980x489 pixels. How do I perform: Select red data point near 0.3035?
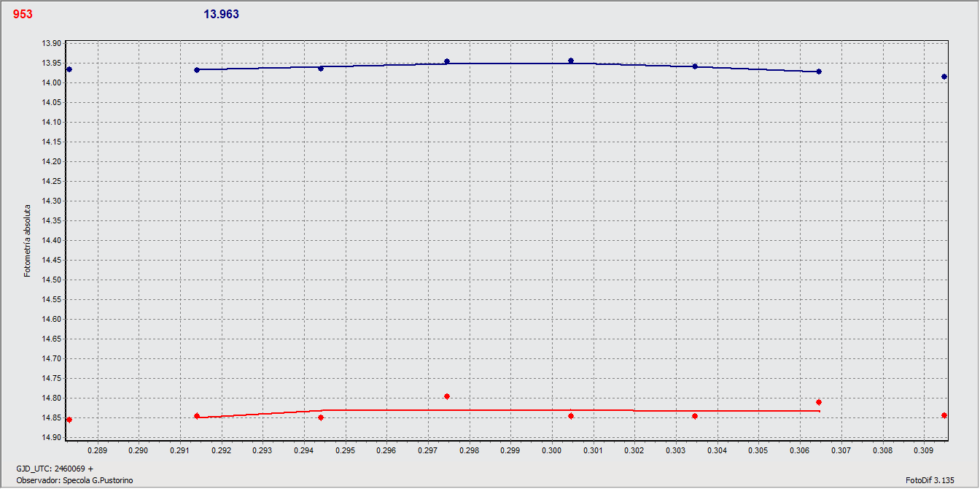click(x=695, y=416)
